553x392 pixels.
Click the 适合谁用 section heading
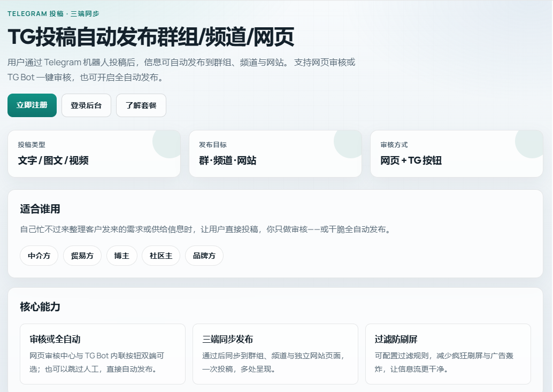point(40,209)
